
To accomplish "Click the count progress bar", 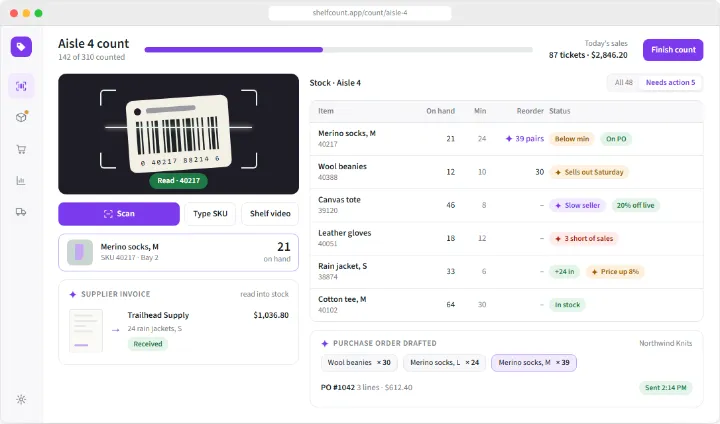I will (x=338, y=50).
